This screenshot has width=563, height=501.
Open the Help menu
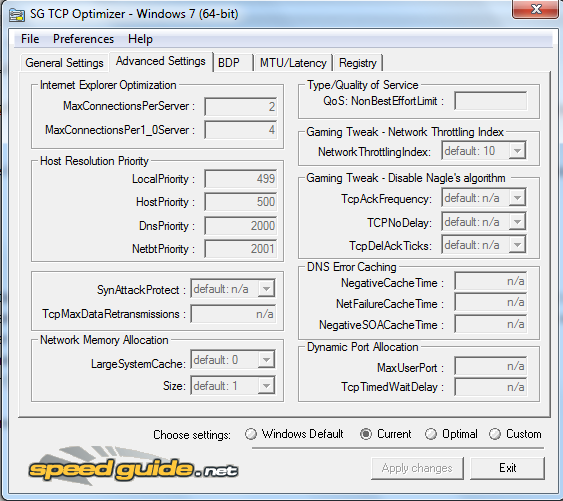click(x=140, y=39)
